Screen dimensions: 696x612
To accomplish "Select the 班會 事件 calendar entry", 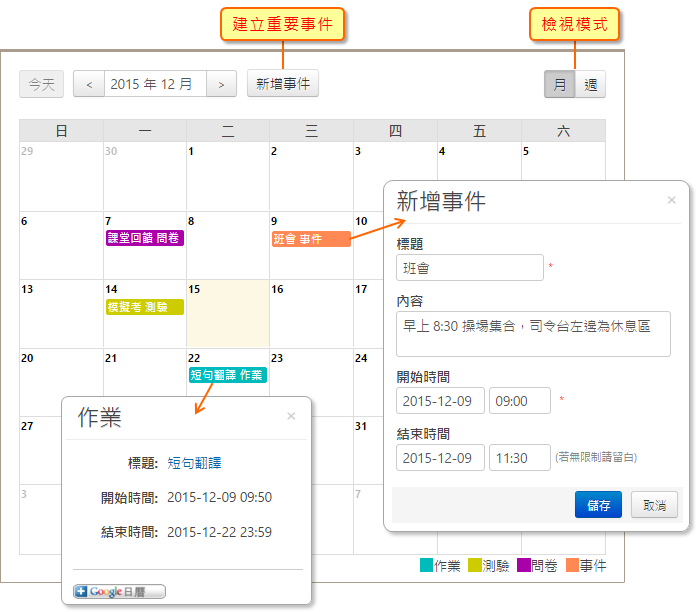I will (310, 239).
